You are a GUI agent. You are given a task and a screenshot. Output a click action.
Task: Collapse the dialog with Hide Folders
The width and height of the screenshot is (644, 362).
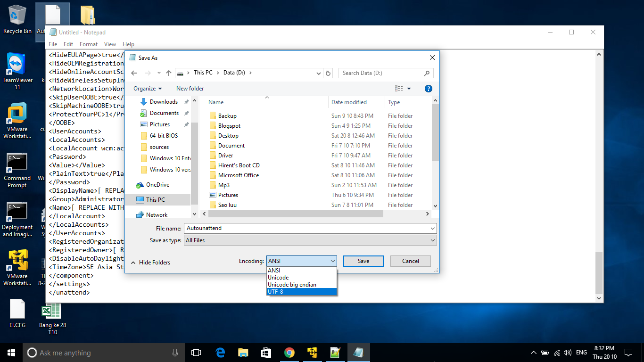pyautogui.click(x=150, y=263)
